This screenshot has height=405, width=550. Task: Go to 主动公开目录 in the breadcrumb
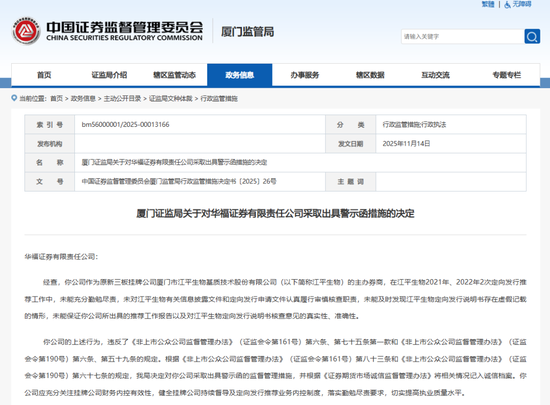click(x=122, y=99)
